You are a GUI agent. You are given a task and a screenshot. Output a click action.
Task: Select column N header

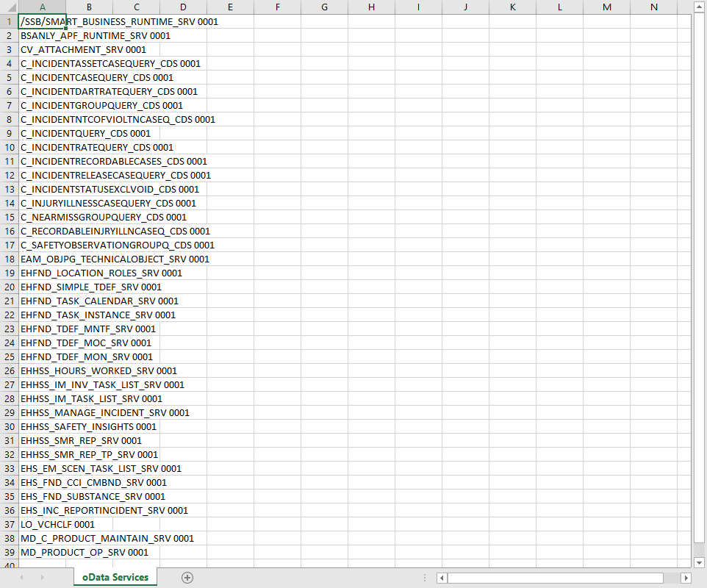click(654, 7)
